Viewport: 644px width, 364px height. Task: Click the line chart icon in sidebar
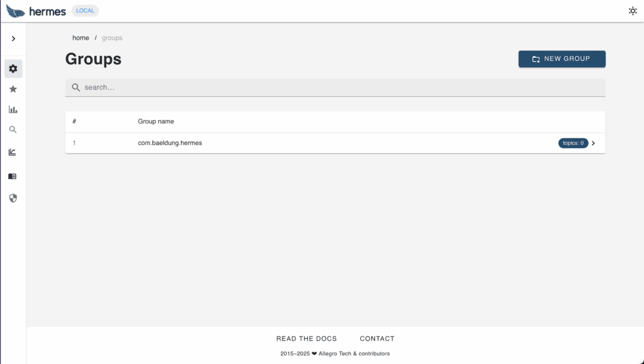[x=13, y=152]
